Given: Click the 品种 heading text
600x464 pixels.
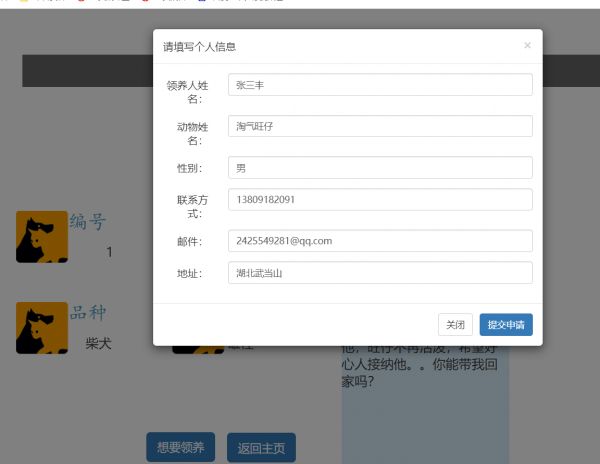Looking at the screenshot, I should [88, 313].
